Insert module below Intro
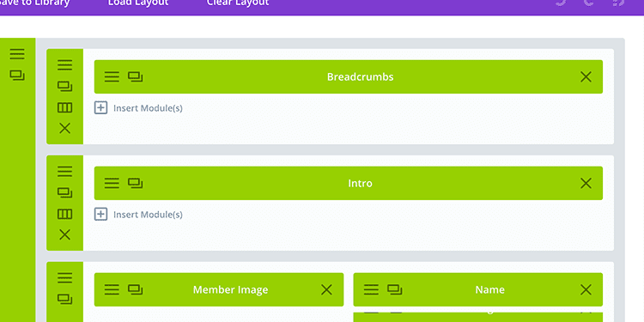644x322 pixels. coord(138,215)
